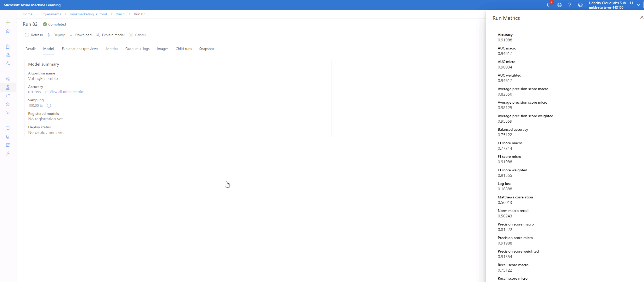
Task: Open the Automated ML lightning icon
Action: (8, 55)
